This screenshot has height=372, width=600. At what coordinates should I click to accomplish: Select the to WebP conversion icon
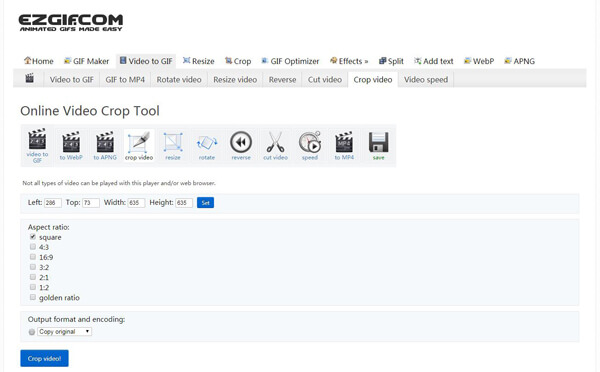point(71,145)
